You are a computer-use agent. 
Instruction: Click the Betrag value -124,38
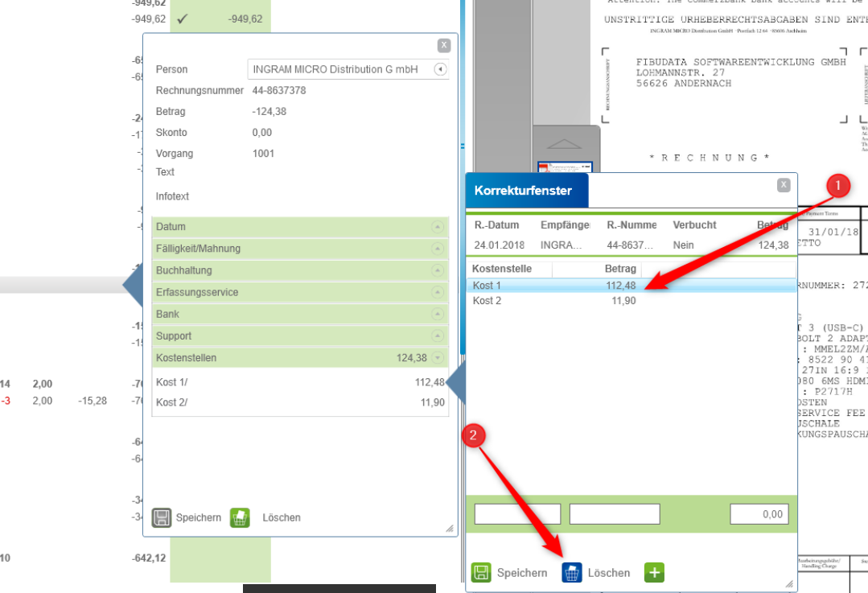pos(269,111)
